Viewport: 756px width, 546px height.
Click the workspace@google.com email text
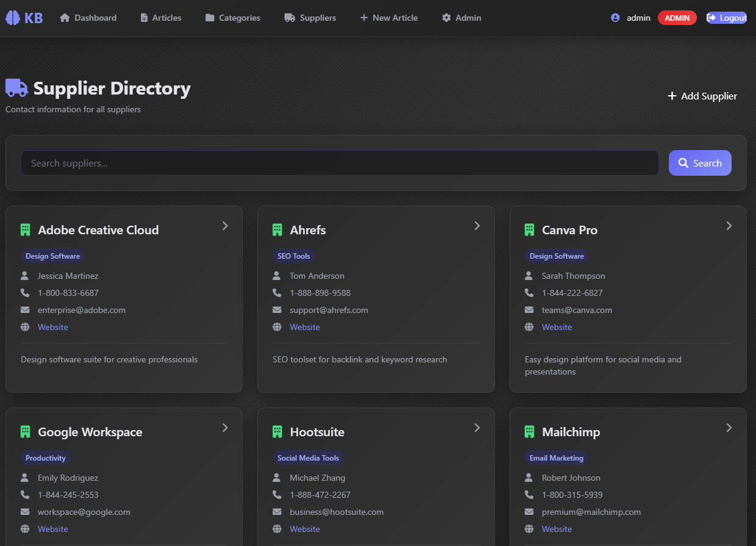click(84, 512)
